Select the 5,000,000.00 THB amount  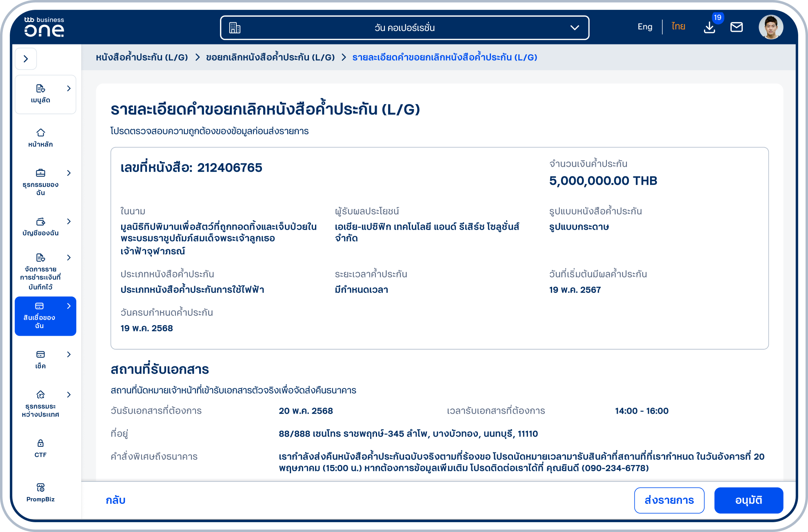click(x=603, y=181)
